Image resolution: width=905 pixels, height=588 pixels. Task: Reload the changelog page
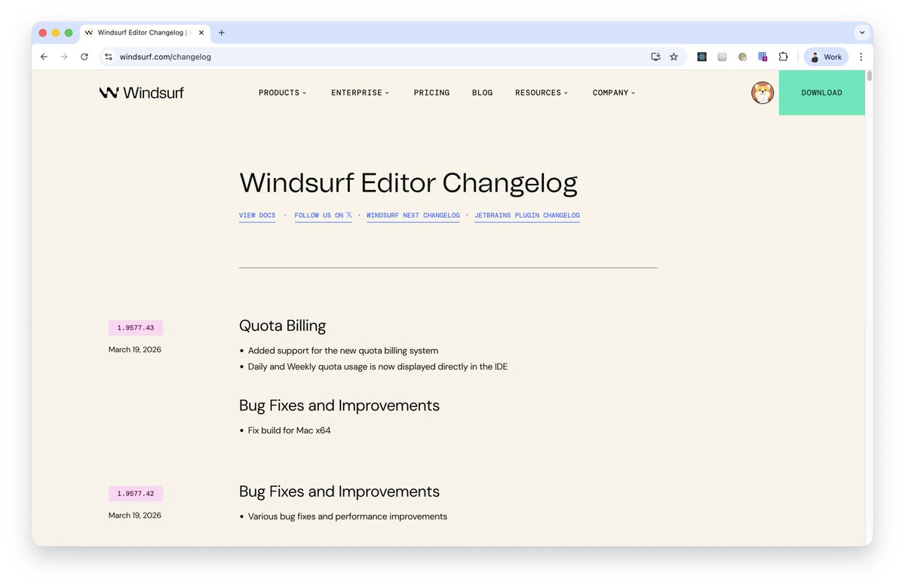point(84,57)
